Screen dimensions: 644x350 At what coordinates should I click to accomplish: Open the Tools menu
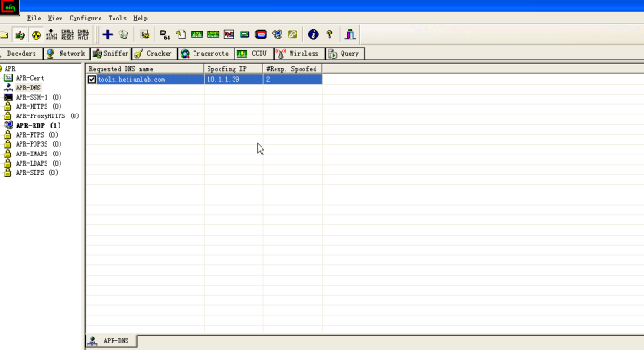(117, 18)
